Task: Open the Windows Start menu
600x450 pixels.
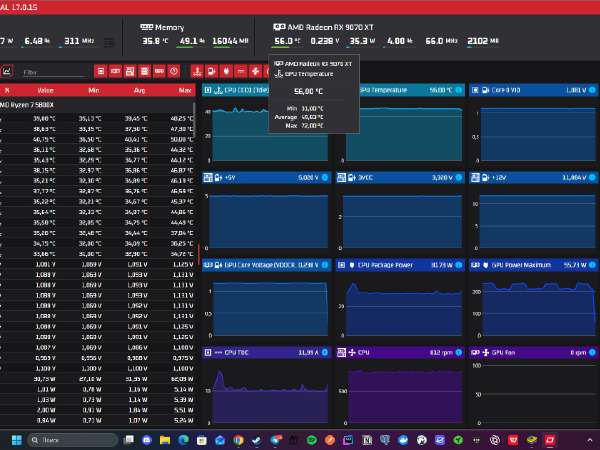Action: [x=17, y=440]
